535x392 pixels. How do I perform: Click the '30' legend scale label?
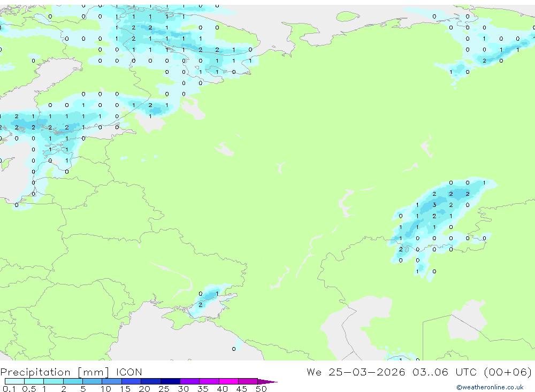(183, 389)
